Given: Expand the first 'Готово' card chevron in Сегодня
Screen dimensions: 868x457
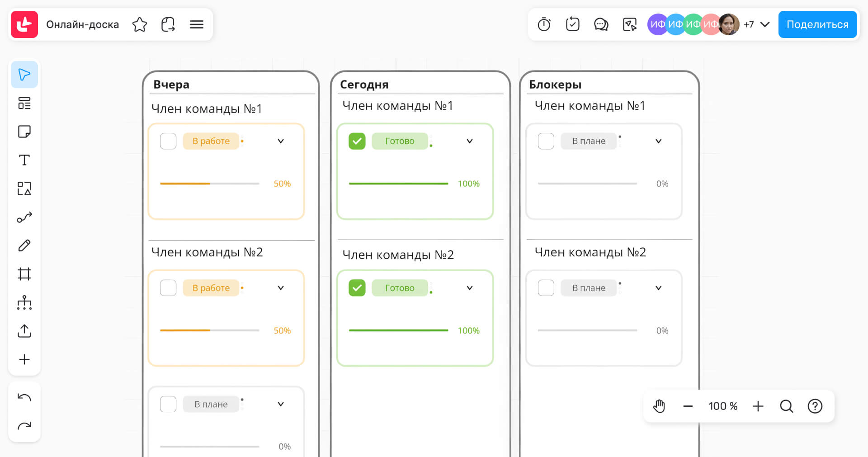Looking at the screenshot, I should 470,141.
